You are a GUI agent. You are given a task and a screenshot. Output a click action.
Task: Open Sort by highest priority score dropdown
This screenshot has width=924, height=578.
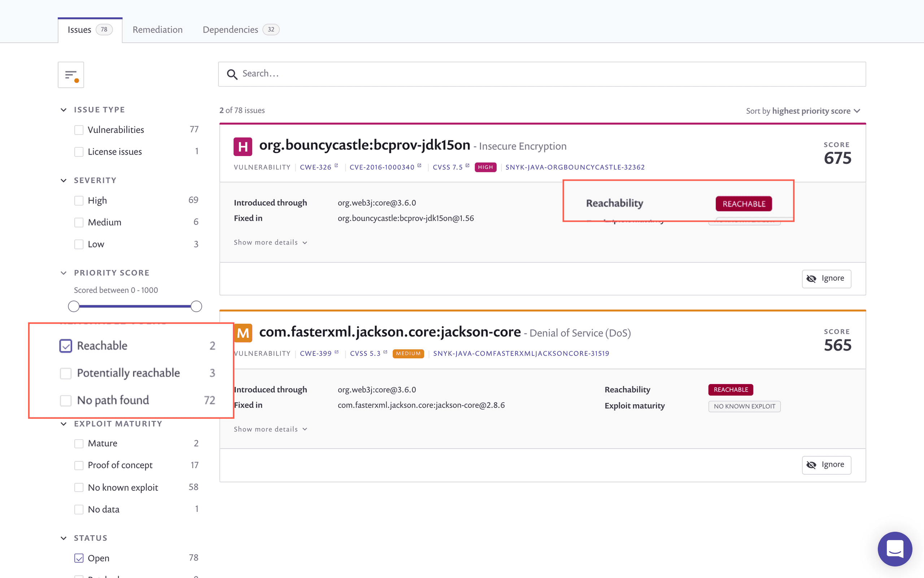point(803,111)
